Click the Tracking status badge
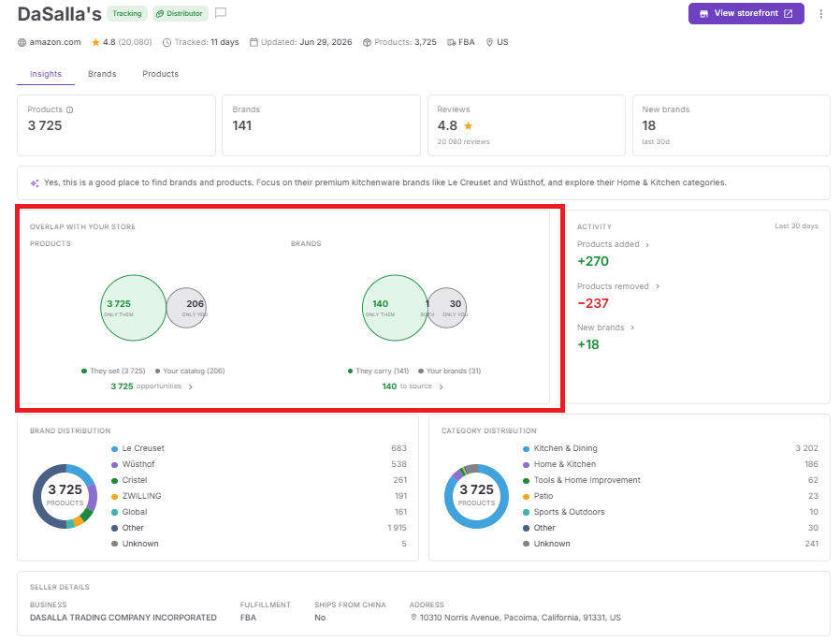The image size is (840, 641). pos(127,13)
